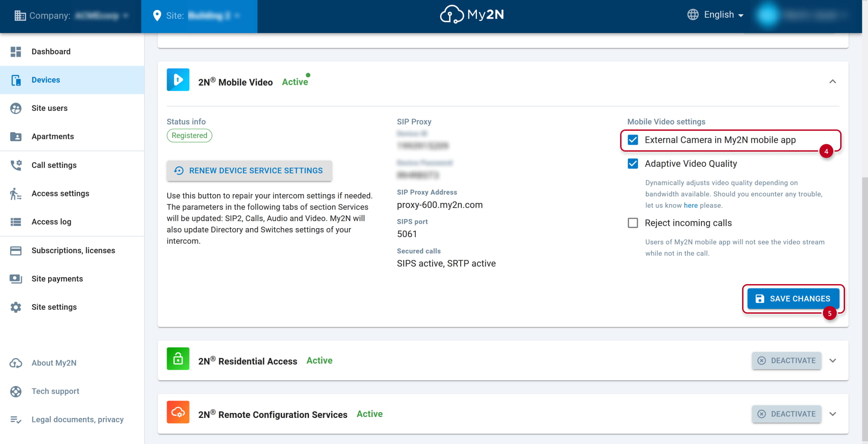Viewport: 868px width, 444px height.
Task: Expand the 2N Remote Configuration Services section
Action: pyautogui.click(x=832, y=414)
